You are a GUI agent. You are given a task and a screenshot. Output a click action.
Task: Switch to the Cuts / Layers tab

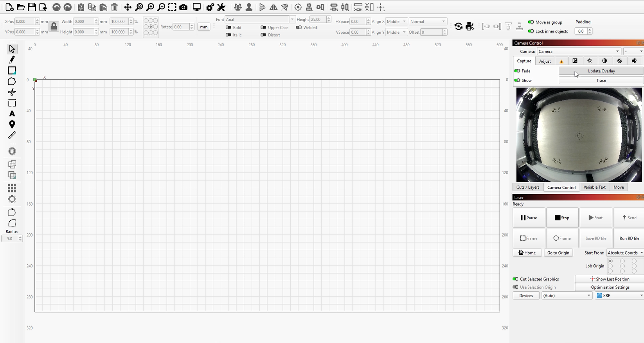(527, 187)
